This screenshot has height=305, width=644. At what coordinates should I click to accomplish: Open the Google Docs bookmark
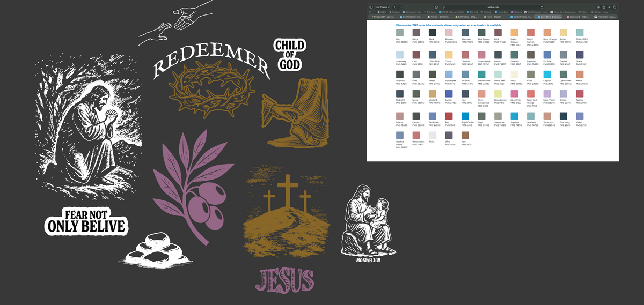pos(501,11)
